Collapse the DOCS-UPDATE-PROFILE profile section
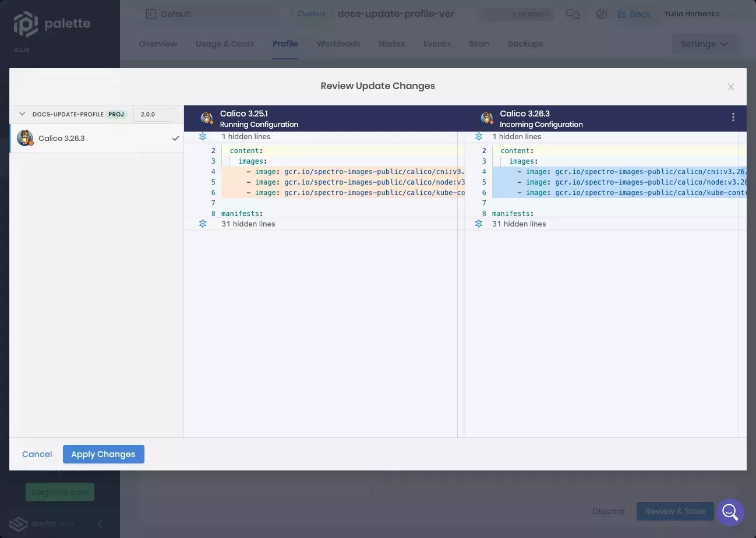756x538 pixels. [22, 114]
